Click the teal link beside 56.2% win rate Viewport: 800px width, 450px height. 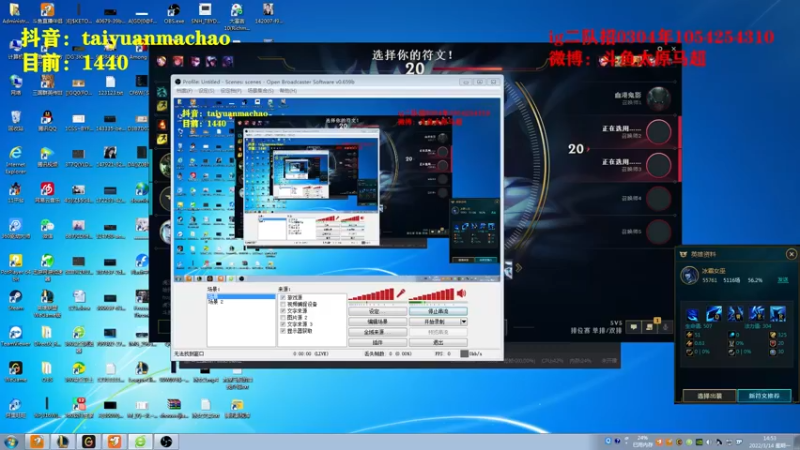pos(783,280)
